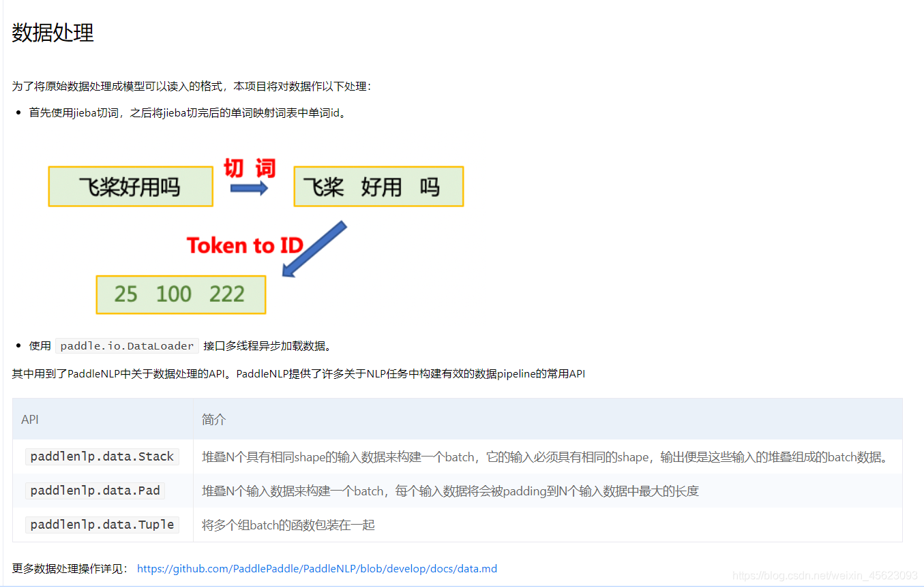Click the 数据处理 heading
This screenshot has width=924, height=588.
[x=53, y=32]
